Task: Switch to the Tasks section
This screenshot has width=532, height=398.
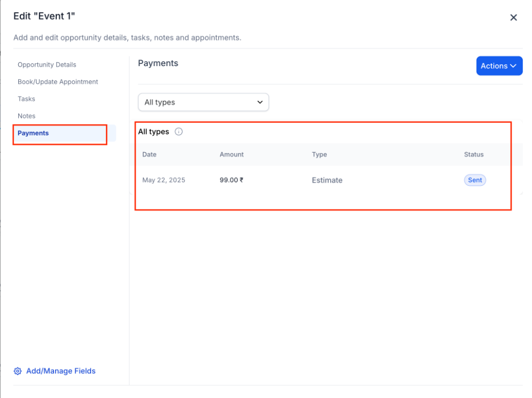Action: tap(26, 99)
